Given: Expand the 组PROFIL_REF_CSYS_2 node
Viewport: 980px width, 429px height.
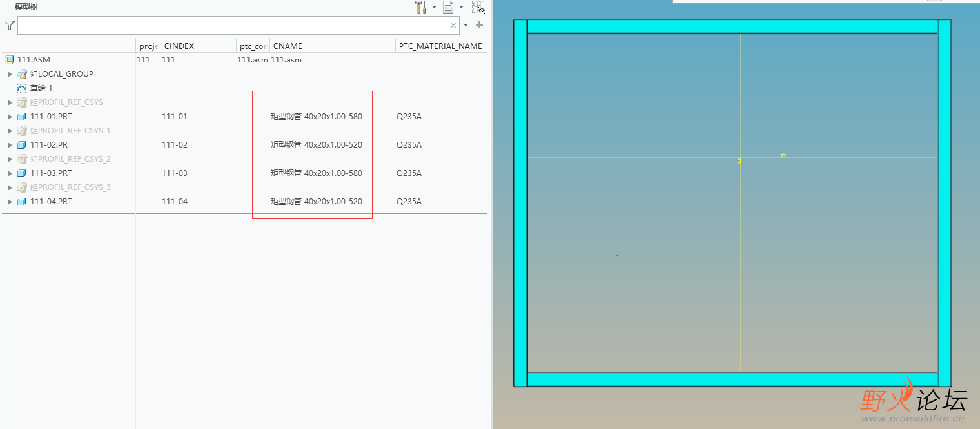Looking at the screenshot, I should click(x=10, y=159).
